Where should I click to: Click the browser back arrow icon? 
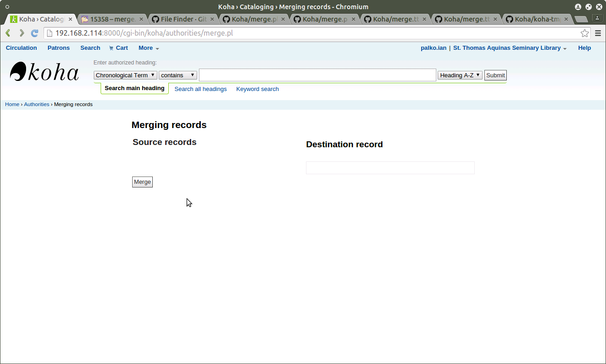coord(8,33)
